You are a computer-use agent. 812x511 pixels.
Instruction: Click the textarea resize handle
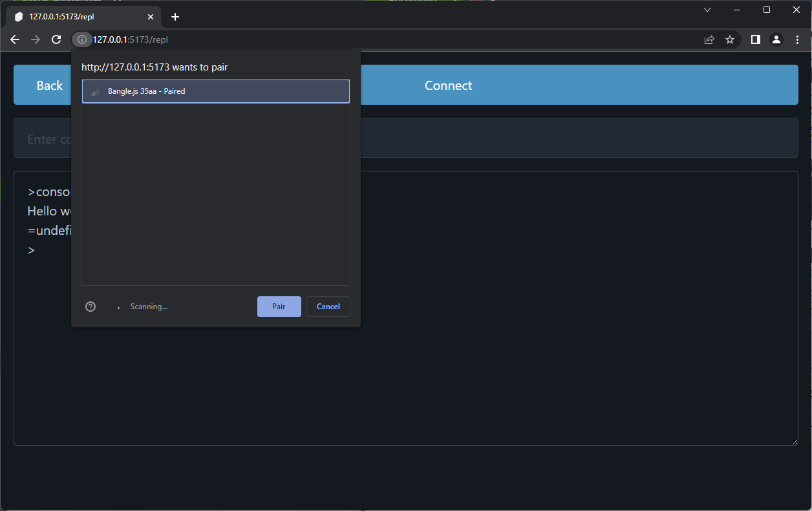click(794, 441)
